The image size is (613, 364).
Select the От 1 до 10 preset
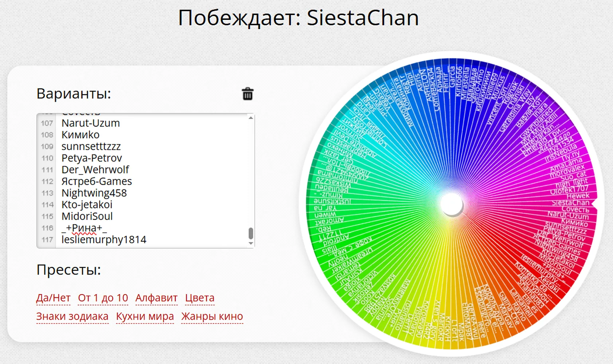point(103,298)
